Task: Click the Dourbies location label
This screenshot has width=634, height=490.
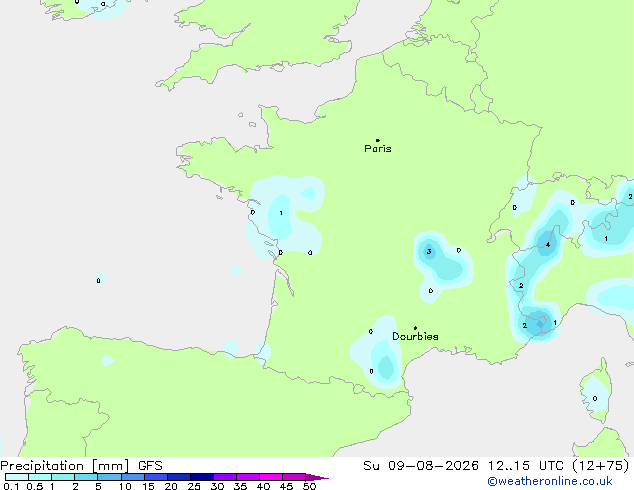Action: (x=415, y=336)
